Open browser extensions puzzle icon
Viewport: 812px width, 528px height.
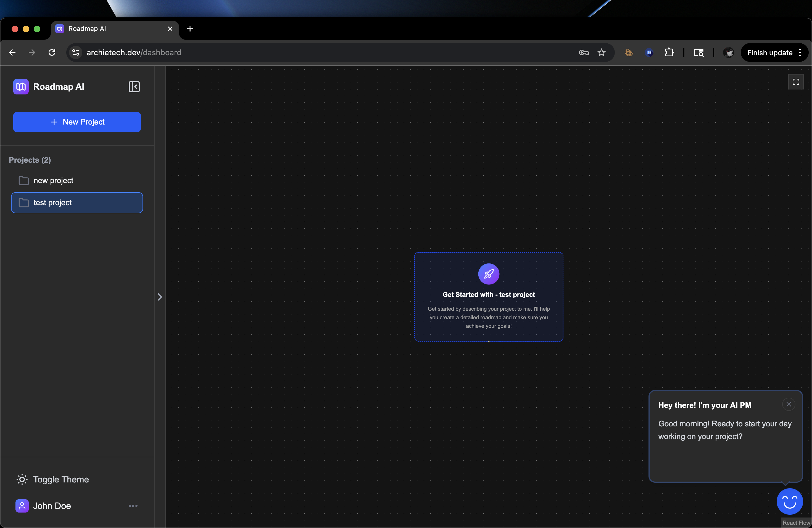pos(669,52)
